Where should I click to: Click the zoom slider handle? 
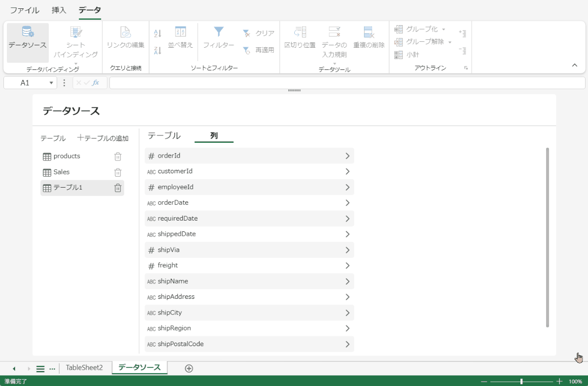[x=521, y=382]
